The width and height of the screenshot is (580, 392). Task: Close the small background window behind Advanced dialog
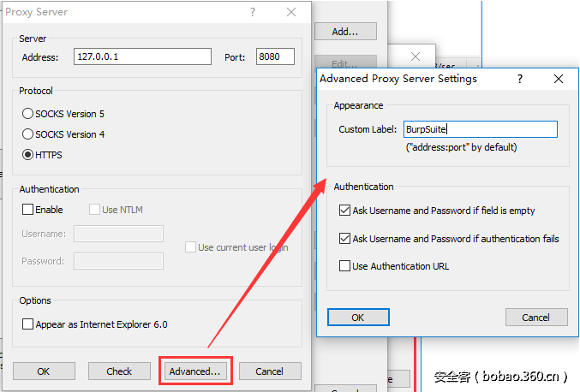pos(416,56)
